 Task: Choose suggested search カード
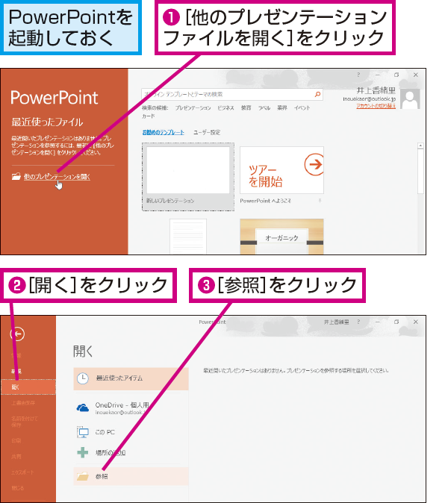149,116
